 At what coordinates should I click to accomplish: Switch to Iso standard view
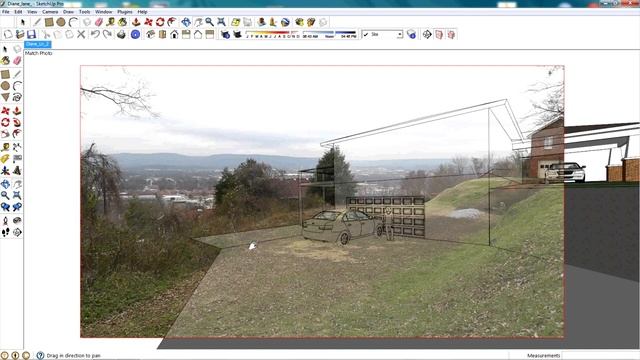(x=151, y=34)
